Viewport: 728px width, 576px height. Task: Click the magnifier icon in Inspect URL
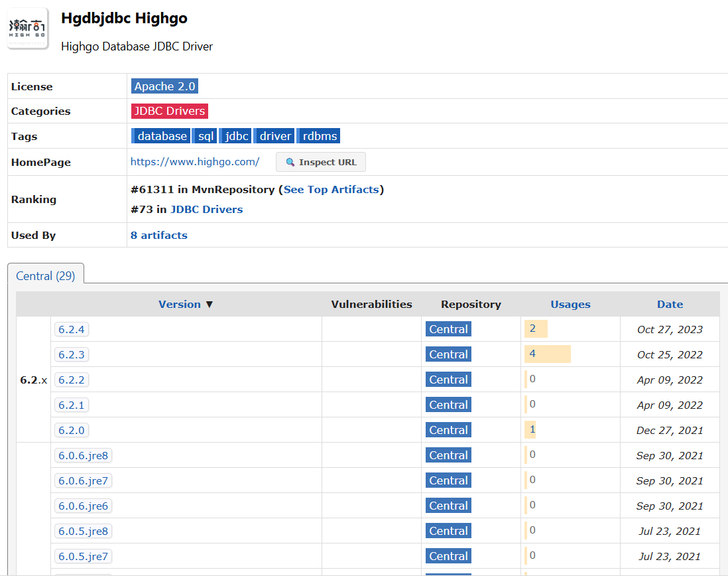(x=290, y=162)
